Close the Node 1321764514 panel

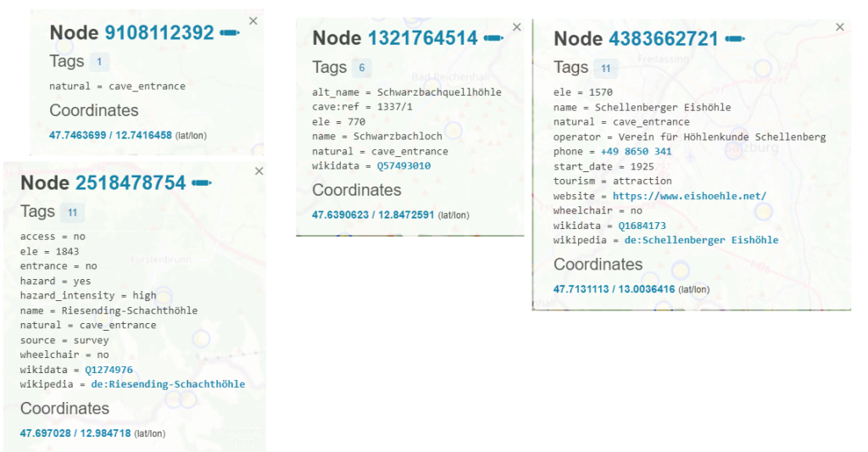click(x=516, y=27)
